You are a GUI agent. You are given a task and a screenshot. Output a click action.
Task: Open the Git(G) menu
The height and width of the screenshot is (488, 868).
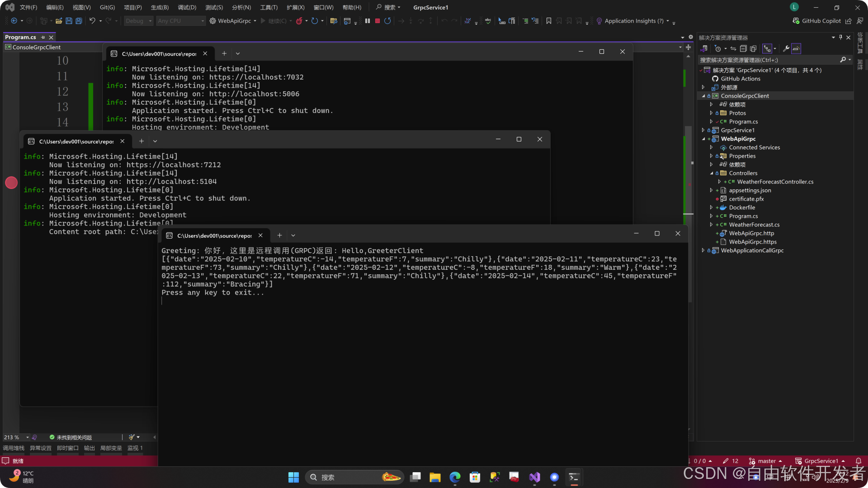tap(107, 7)
